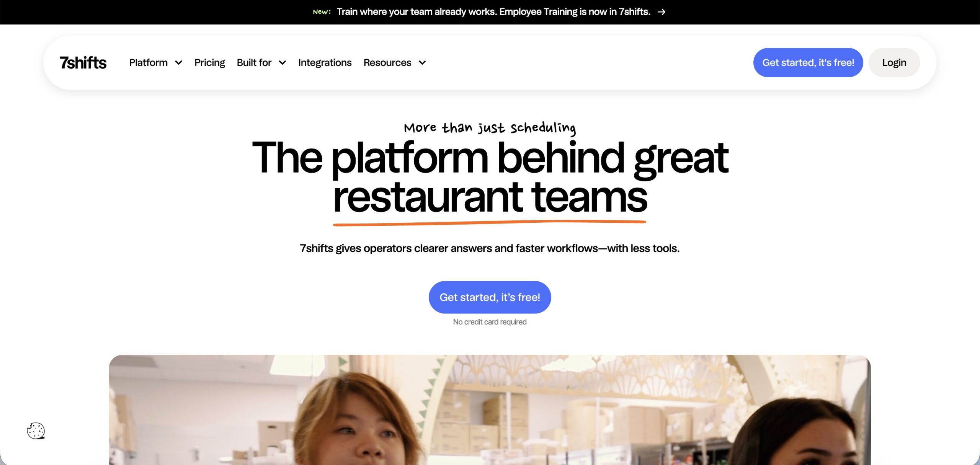Click 'The platform behind great restaurant teams' headline
Viewport: 980px width, 465px height.
[490, 177]
